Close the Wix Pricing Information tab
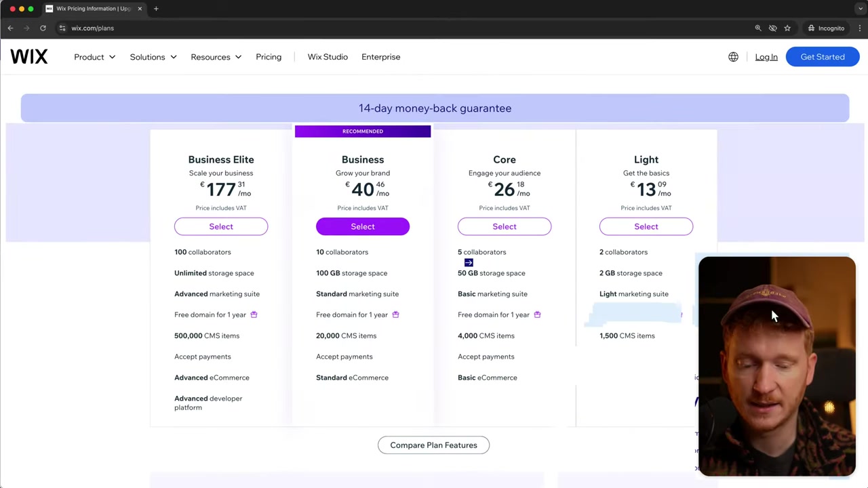The width and height of the screenshot is (868, 488). coord(140,9)
